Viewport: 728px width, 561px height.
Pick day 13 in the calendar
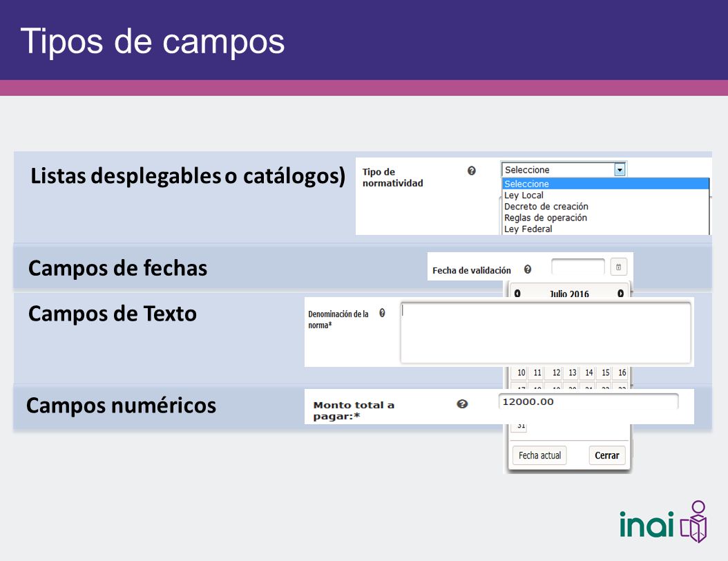click(573, 372)
